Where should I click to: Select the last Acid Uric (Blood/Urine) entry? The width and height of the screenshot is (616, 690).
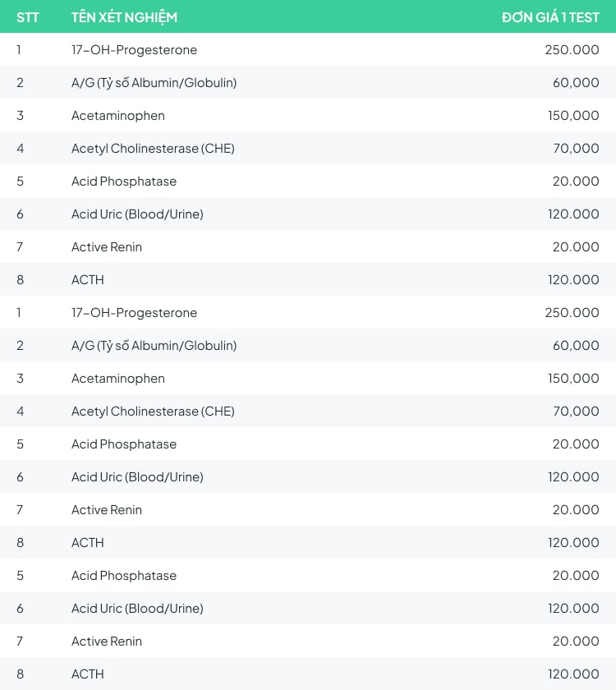coord(137,609)
